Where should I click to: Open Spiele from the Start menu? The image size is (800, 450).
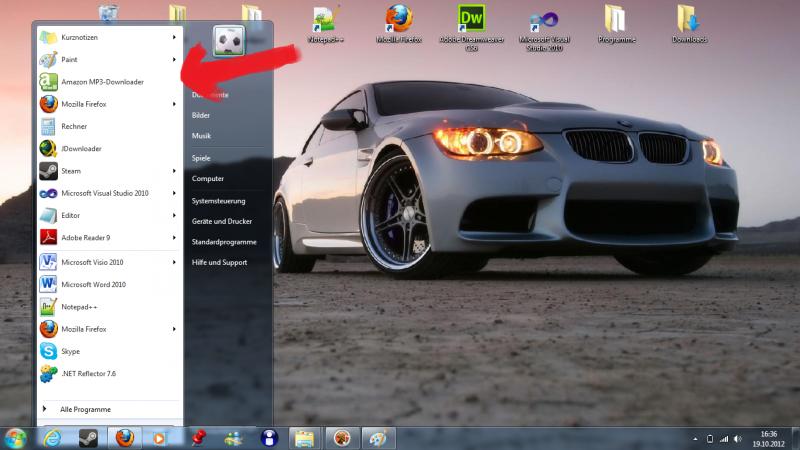[x=201, y=158]
